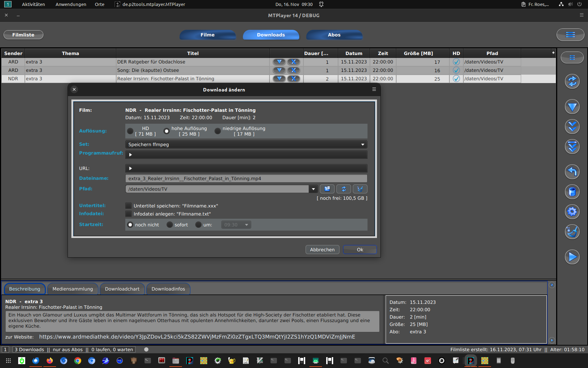Click Abbrechen in the dialog

(x=322, y=250)
